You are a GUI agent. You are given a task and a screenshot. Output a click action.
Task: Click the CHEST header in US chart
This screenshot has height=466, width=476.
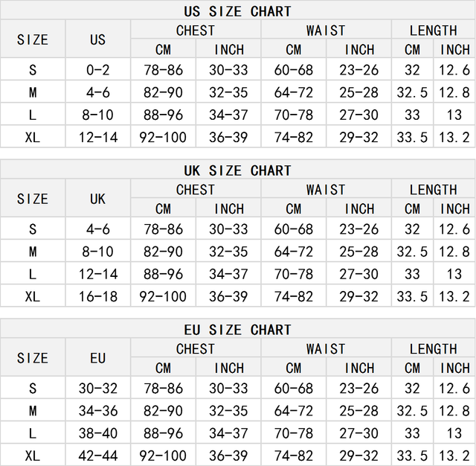tap(196, 31)
